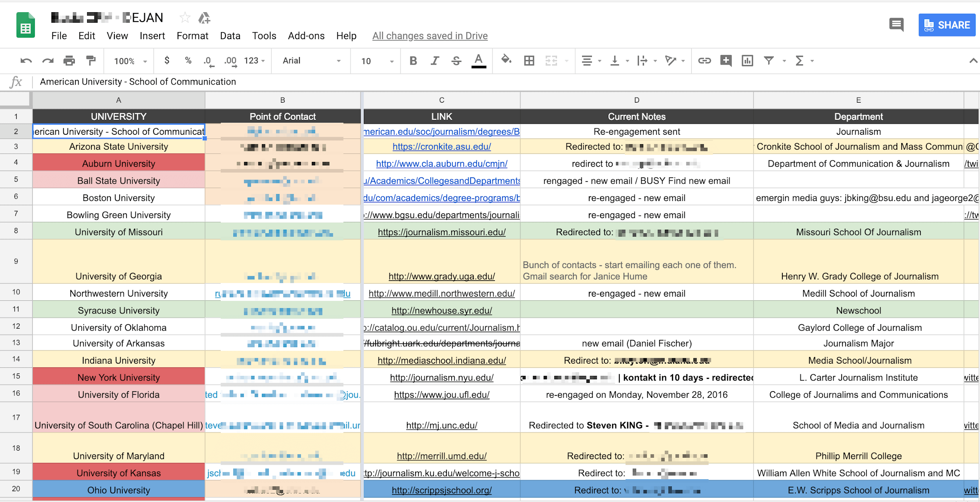The height and width of the screenshot is (502, 980).
Task: Click the document title text
Action: click(107, 18)
